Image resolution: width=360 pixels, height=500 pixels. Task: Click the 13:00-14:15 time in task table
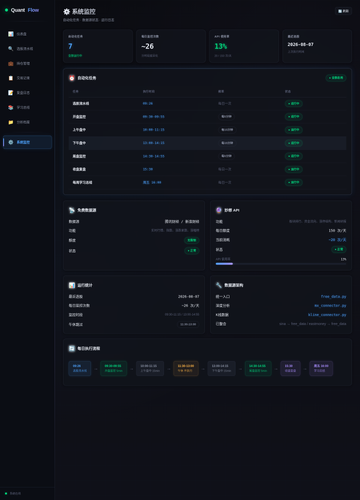[153, 143]
